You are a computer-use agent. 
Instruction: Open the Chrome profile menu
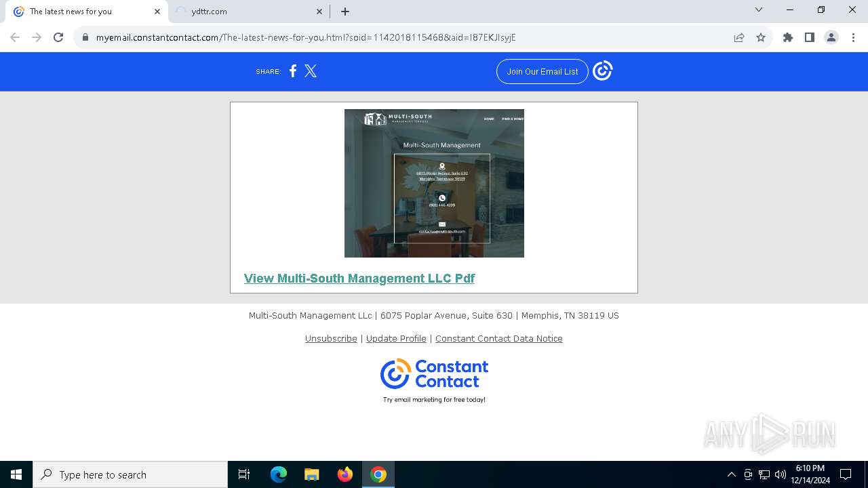831,38
